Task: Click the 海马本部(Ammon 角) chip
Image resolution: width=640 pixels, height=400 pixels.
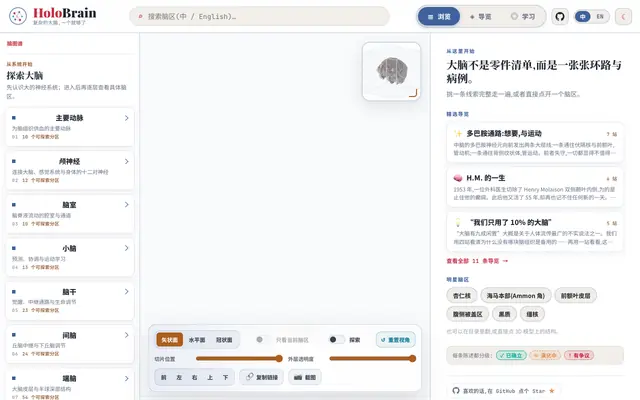Action: (x=516, y=296)
